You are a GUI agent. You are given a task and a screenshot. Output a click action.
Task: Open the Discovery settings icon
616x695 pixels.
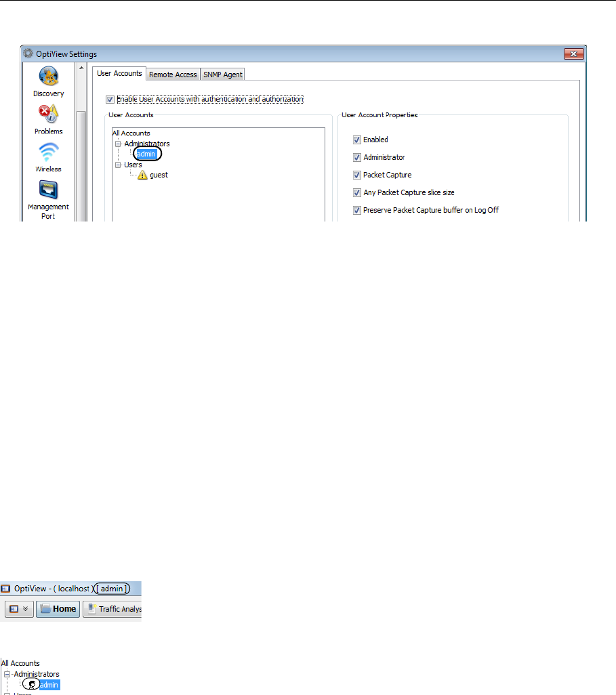pyautogui.click(x=48, y=81)
